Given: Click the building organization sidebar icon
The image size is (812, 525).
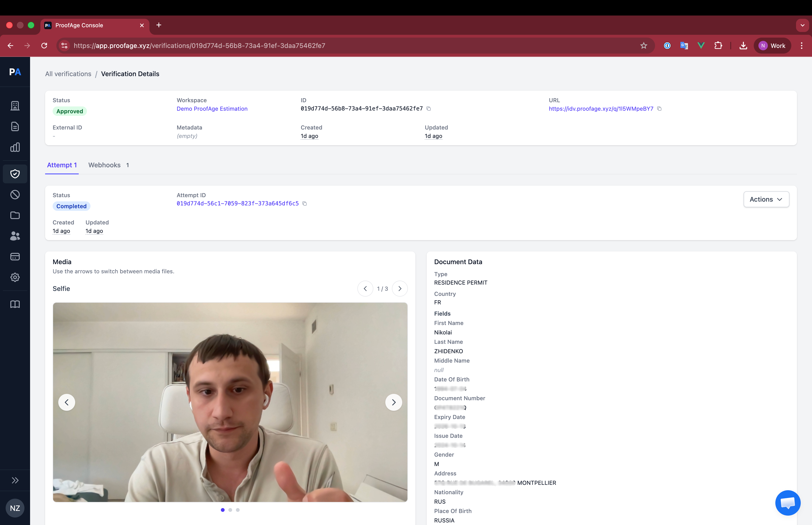Looking at the screenshot, I should click(x=15, y=106).
